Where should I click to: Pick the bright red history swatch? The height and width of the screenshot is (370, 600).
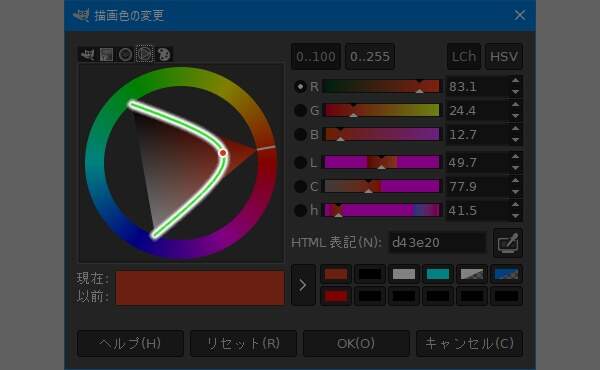tap(336, 296)
